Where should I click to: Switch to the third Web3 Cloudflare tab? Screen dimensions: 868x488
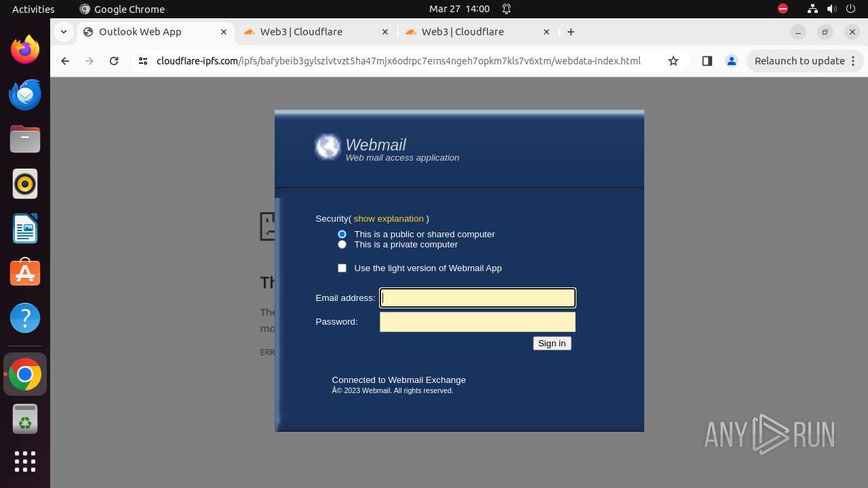click(x=477, y=32)
